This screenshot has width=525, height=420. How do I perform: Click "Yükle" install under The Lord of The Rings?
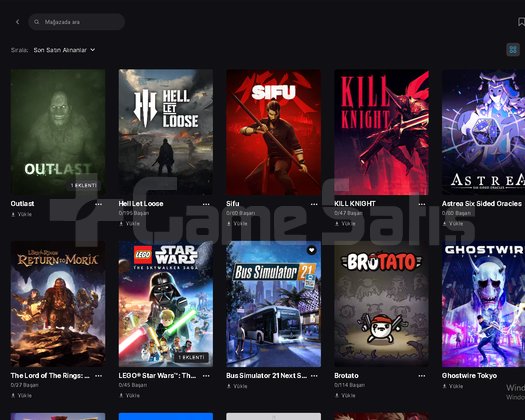click(22, 396)
